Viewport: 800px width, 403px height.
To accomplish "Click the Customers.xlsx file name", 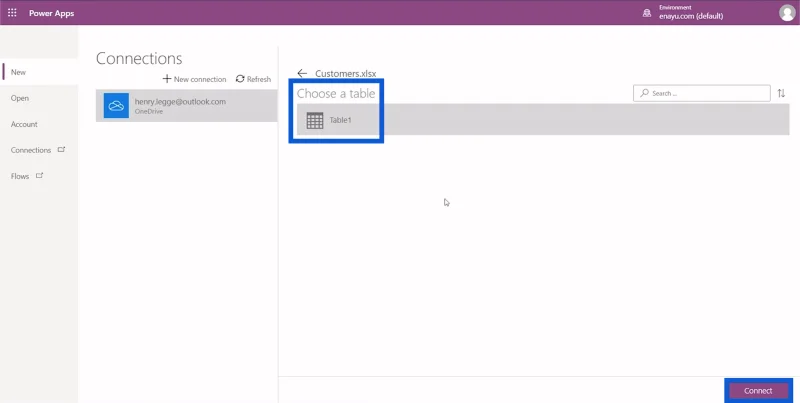I will click(x=345, y=74).
